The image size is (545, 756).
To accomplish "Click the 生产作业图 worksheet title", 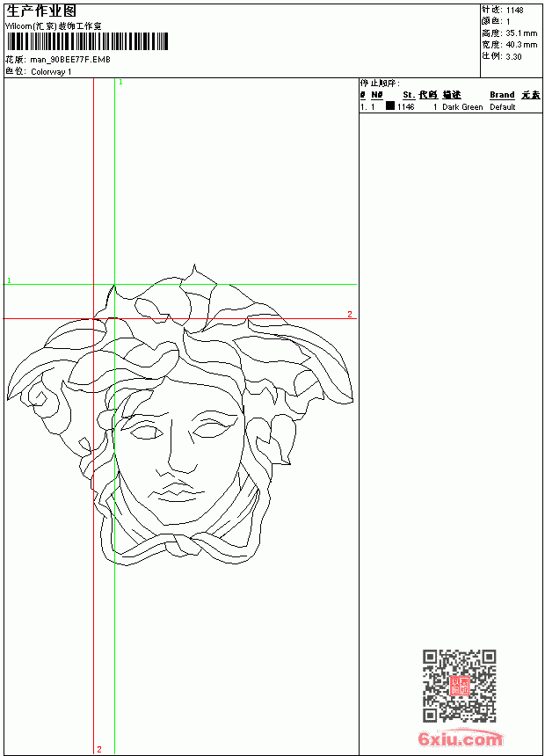I will tap(41, 11).
